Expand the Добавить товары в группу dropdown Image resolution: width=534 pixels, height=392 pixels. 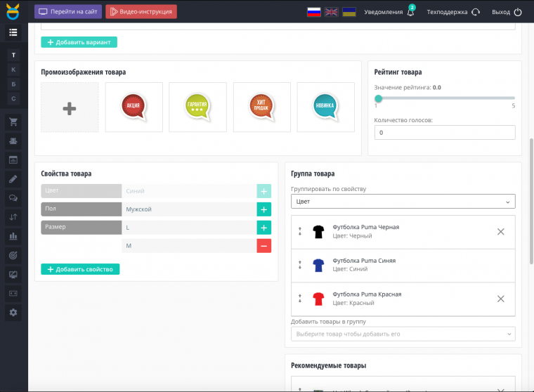tap(403, 334)
